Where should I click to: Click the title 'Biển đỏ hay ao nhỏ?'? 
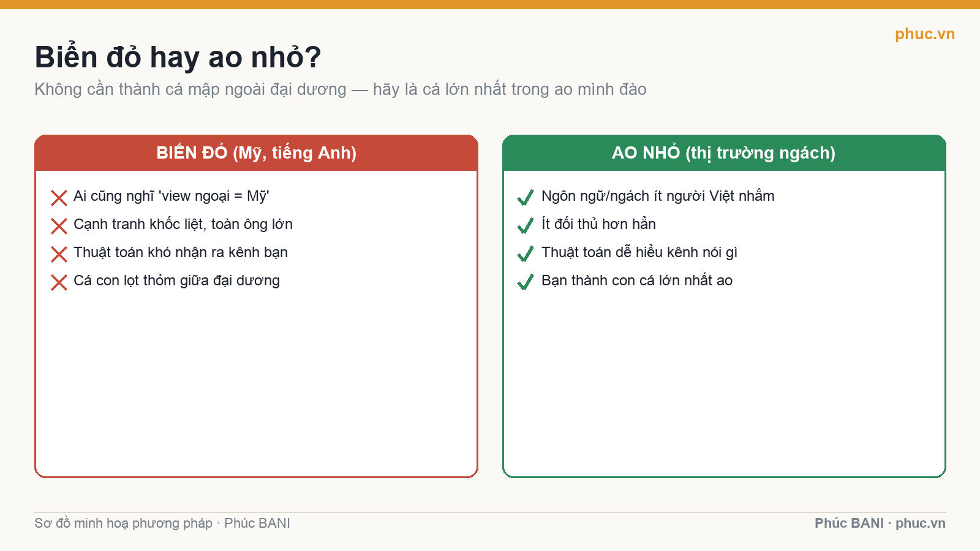(178, 57)
